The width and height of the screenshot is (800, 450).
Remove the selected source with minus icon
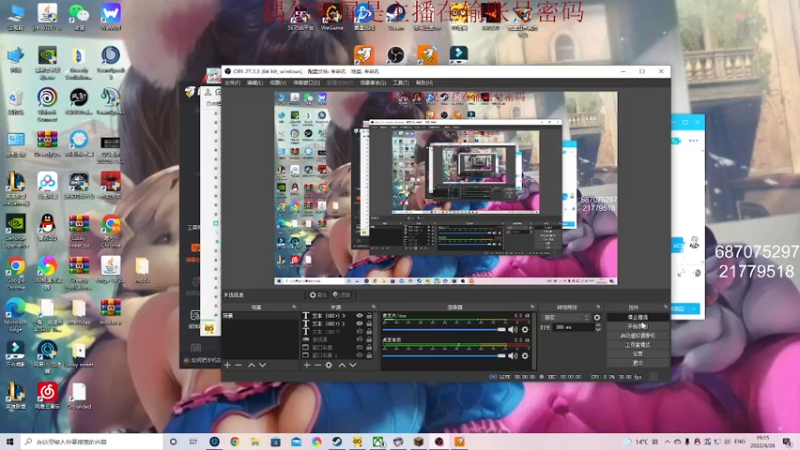tap(317, 365)
